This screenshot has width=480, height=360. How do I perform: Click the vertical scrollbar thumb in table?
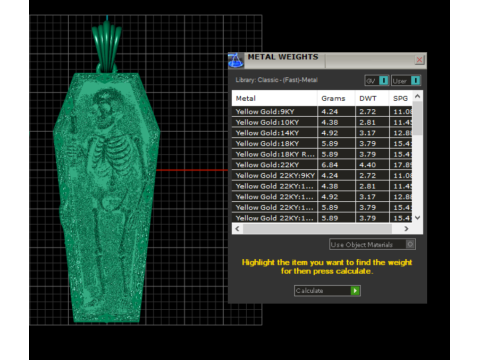(x=417, y=118)
